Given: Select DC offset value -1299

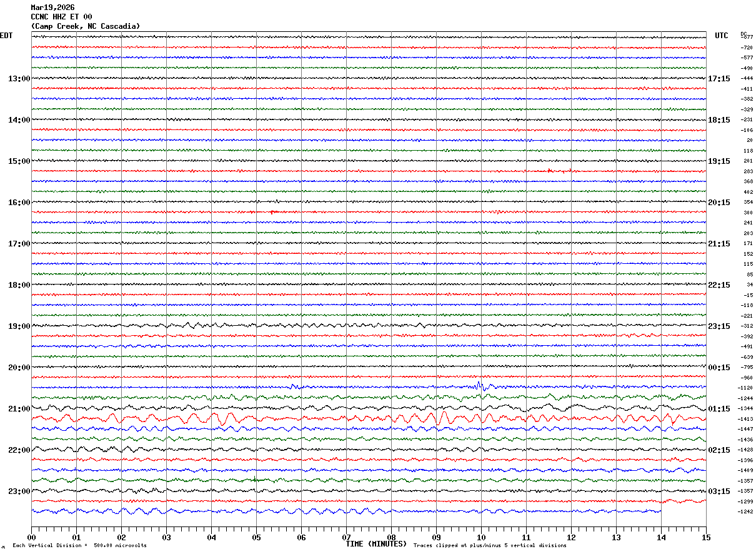Looking at the screenshot, I should tap(746, 501).
